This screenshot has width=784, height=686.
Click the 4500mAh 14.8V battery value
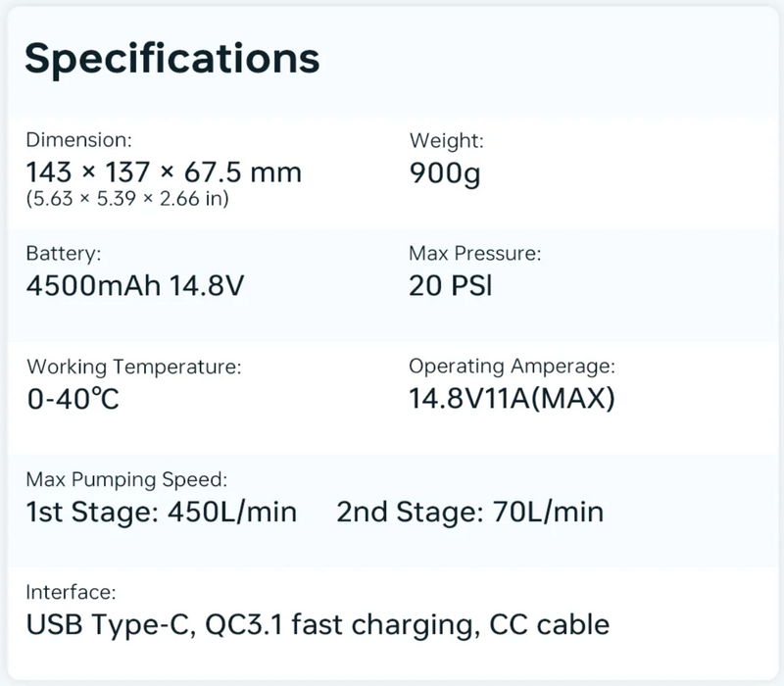point(135,286)
